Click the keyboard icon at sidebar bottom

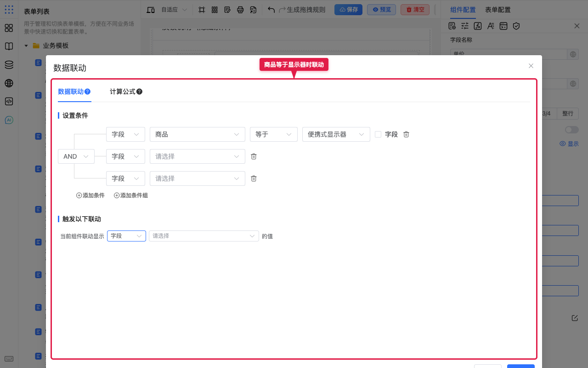tap(9, 359)
